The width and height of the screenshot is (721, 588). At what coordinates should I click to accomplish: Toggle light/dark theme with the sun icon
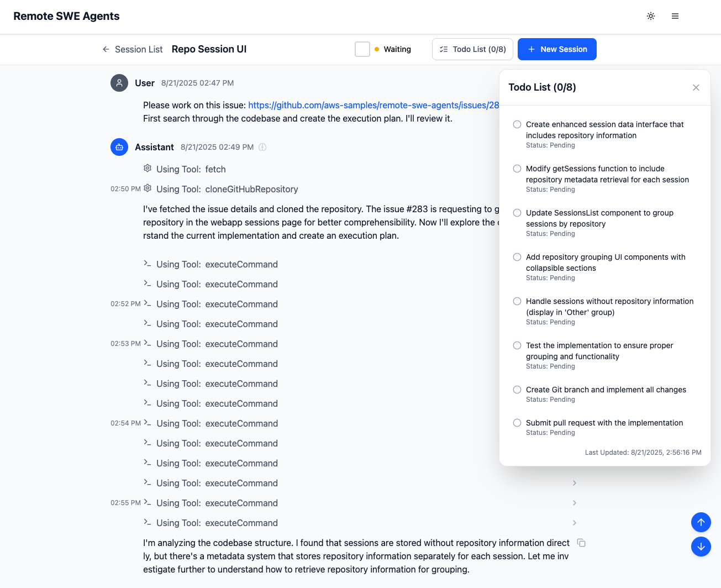651,16
